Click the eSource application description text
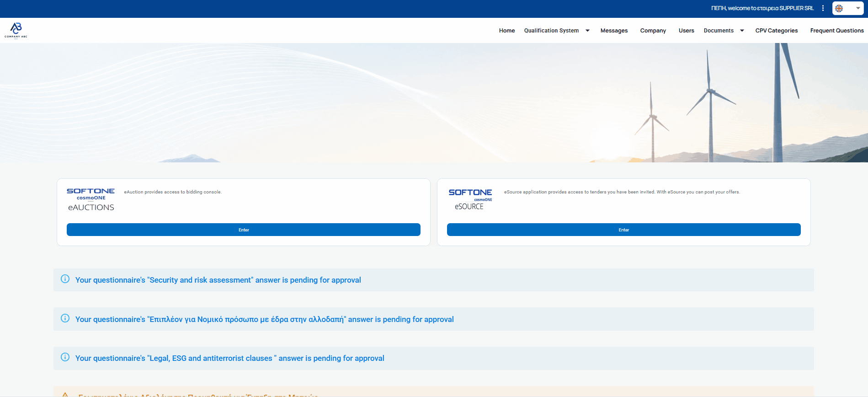This screenshot has width=868, height=397. pos(622,192)
